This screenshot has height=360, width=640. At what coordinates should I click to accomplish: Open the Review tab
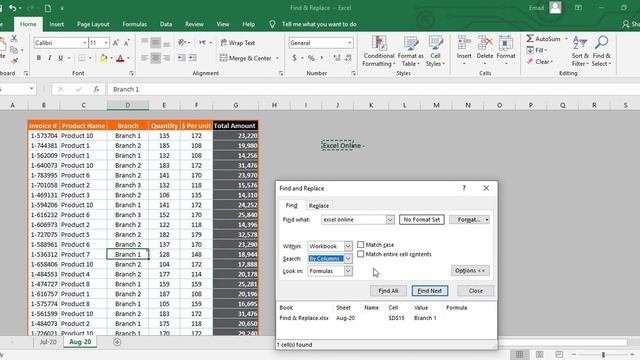click(x=194, y=24)
